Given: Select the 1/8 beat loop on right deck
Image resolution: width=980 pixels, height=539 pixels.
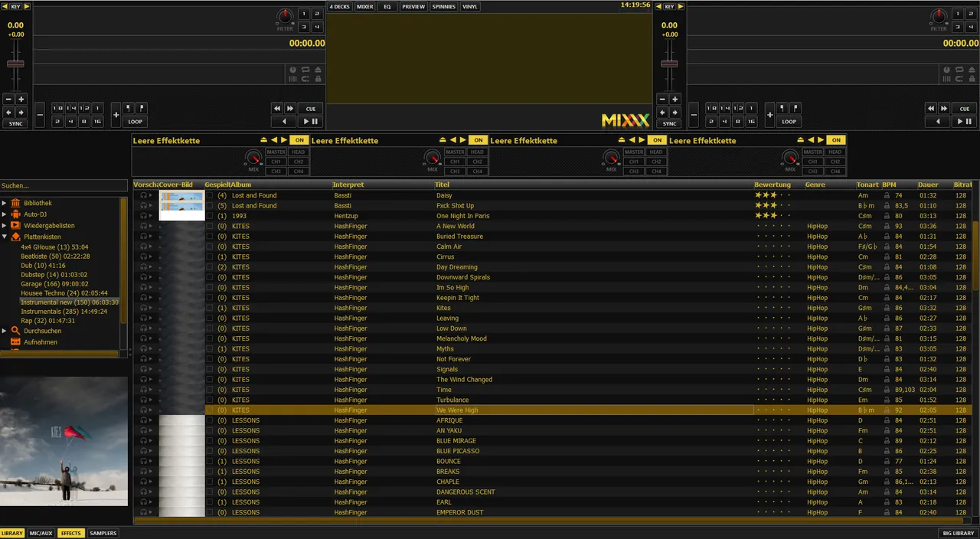Looking at the screenshot, I should point(711,108).
